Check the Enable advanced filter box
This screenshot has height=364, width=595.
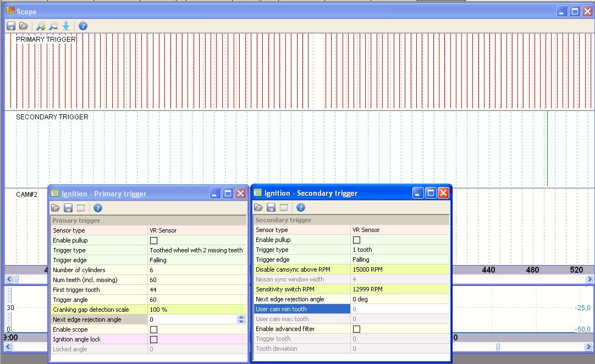point(357,329)
